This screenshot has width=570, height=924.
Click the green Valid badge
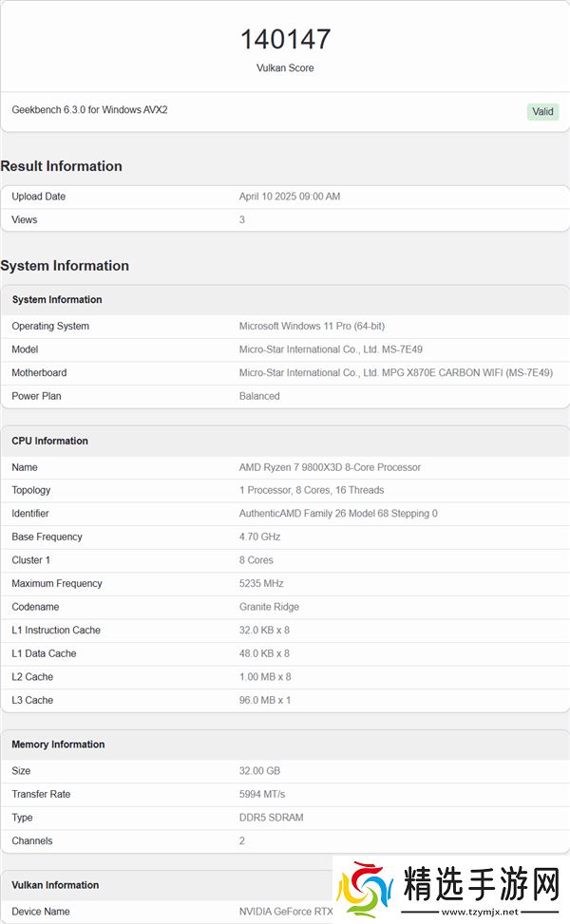click(x=542, y=112)
